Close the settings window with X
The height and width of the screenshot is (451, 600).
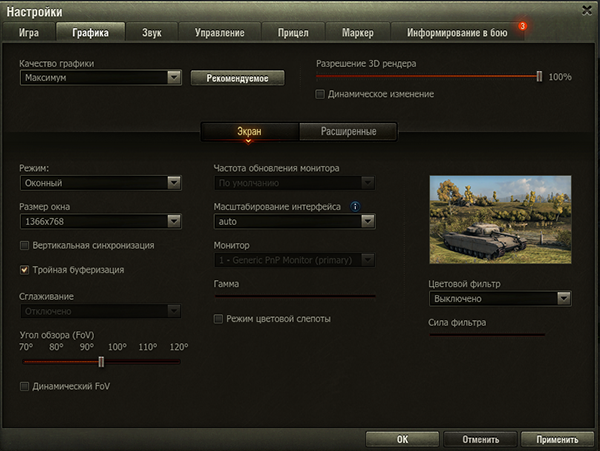[x=587, y=10]
